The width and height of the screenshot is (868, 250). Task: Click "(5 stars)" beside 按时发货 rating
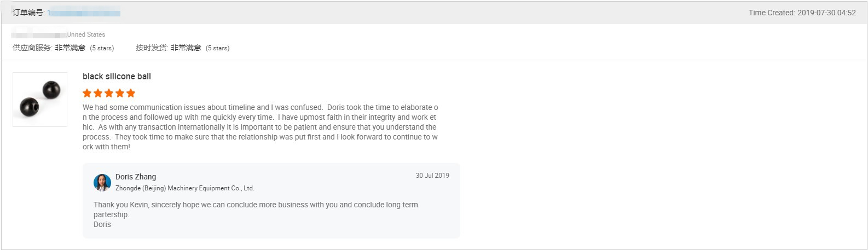point(217,48)
